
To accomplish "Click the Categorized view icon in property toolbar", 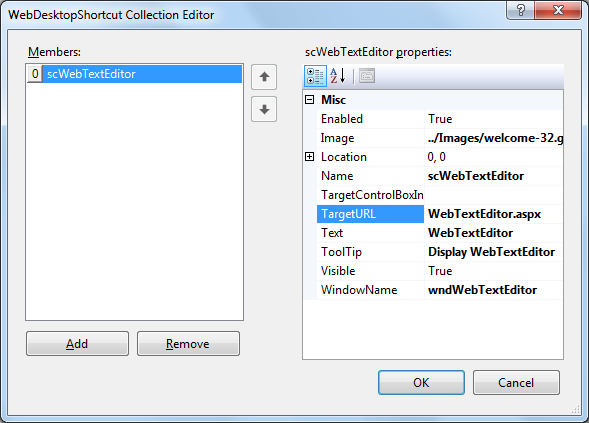I will (315, 76).
